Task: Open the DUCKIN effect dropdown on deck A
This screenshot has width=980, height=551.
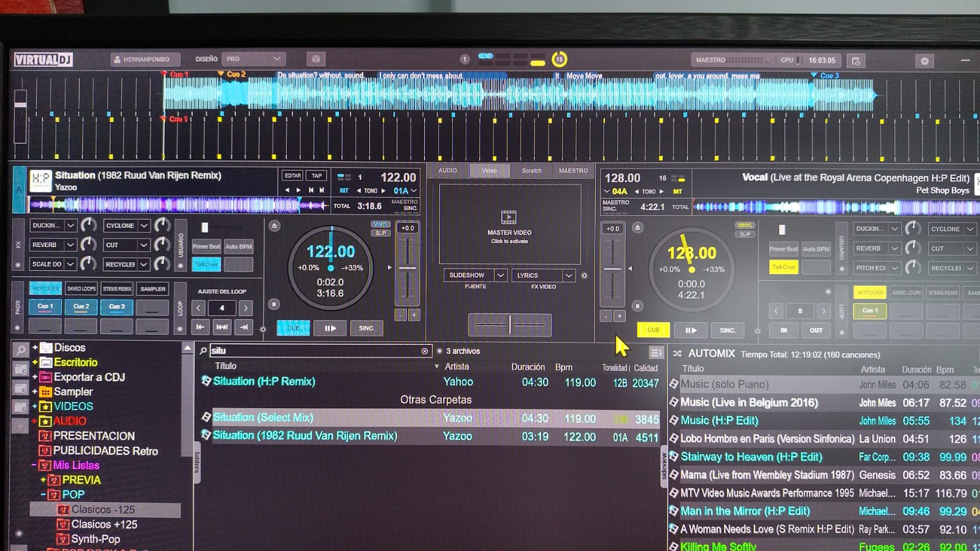Action: tap(53, 226)
